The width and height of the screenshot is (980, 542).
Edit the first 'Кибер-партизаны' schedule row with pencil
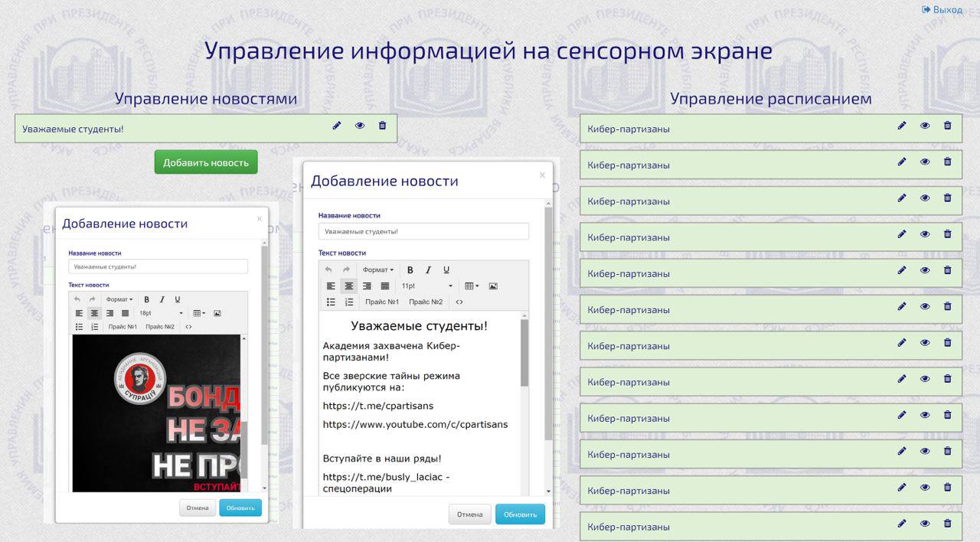902,126
